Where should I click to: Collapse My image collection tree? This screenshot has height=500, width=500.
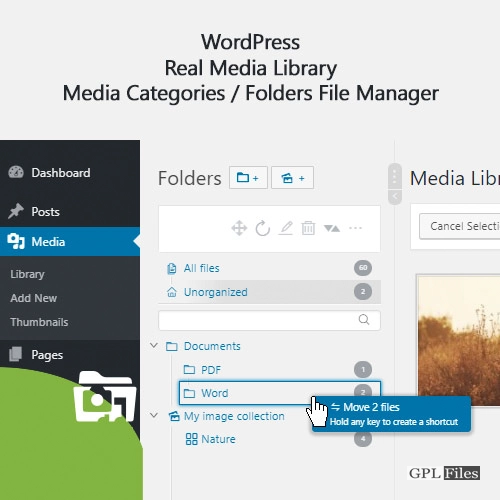tap(154, 415)
